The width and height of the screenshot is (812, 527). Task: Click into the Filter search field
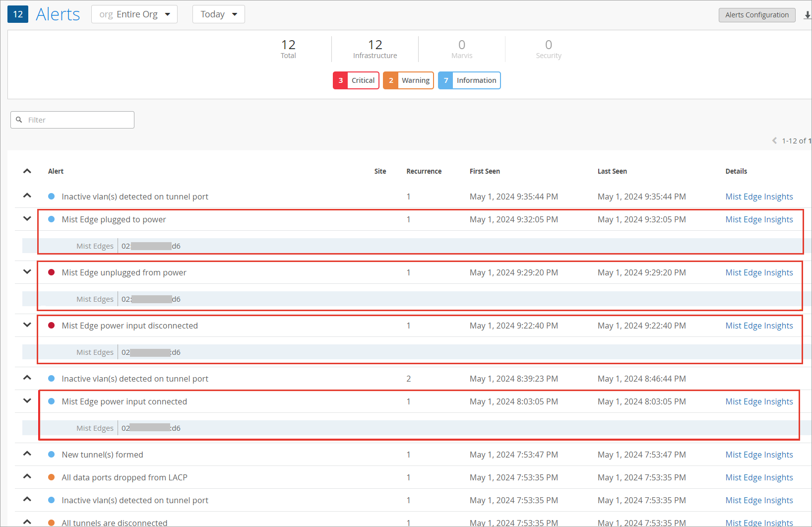79,120
